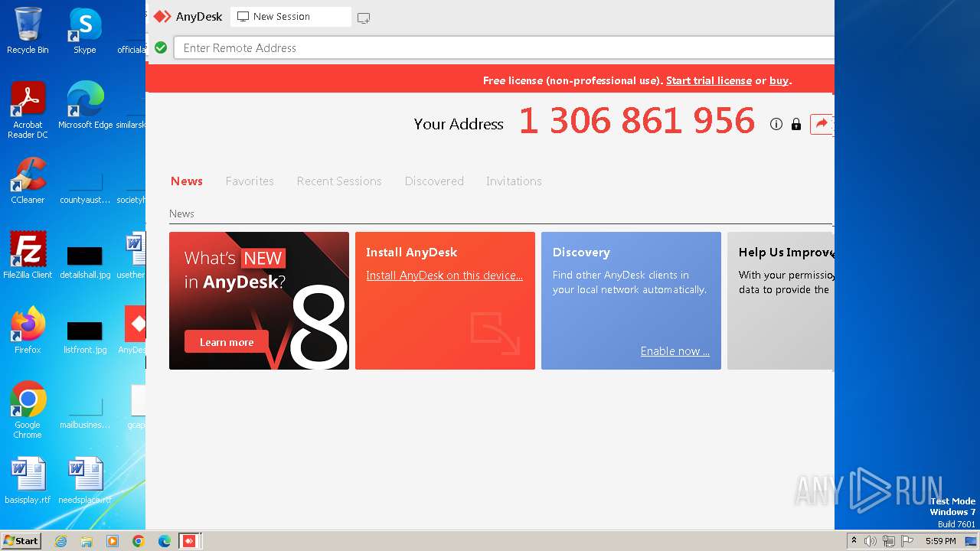Open the Google Chrome desktop shortcut
The width and height of the screenshot is (980, 551).
click(x=28, y=410)
